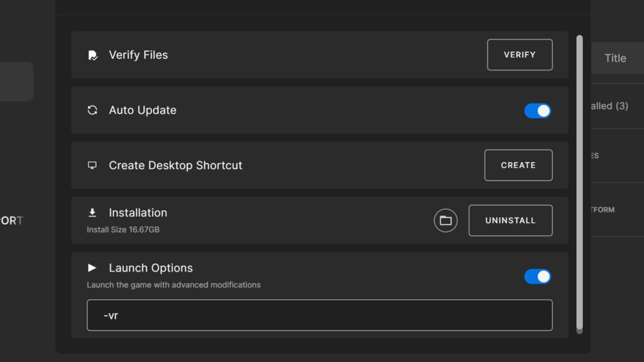Click the Uninstall button
The image size is (644, 362).
pyautogui.click(x=511, y=221)
